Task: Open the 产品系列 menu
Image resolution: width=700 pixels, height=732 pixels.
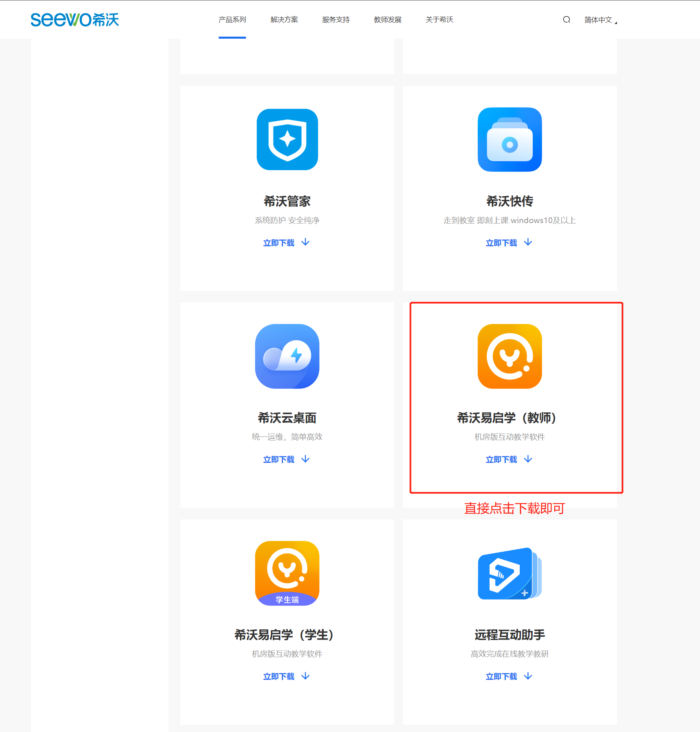Action: pyautogui.click(x=232, y=20)
